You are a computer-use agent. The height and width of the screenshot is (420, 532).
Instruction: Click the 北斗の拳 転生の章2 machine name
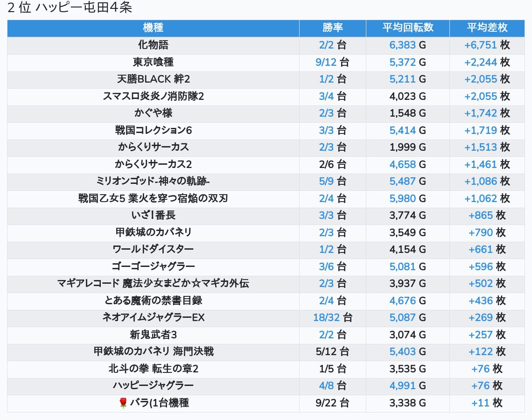[153, 369]
